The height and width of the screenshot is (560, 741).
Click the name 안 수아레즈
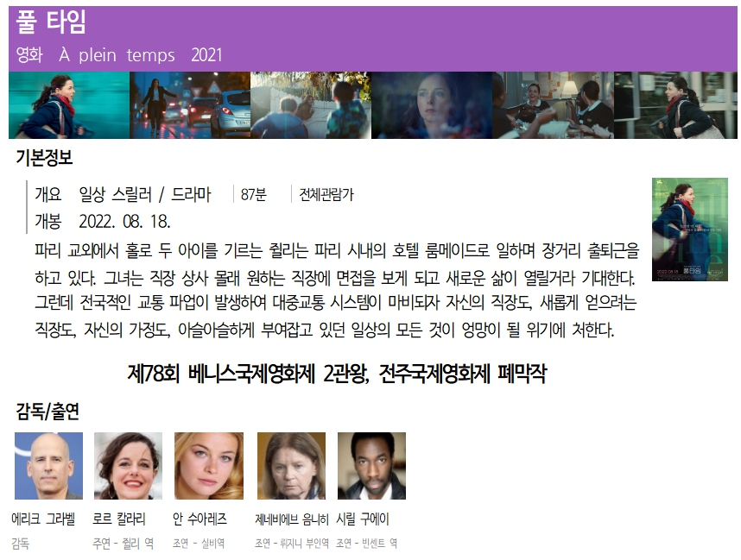tap(199, 519)
